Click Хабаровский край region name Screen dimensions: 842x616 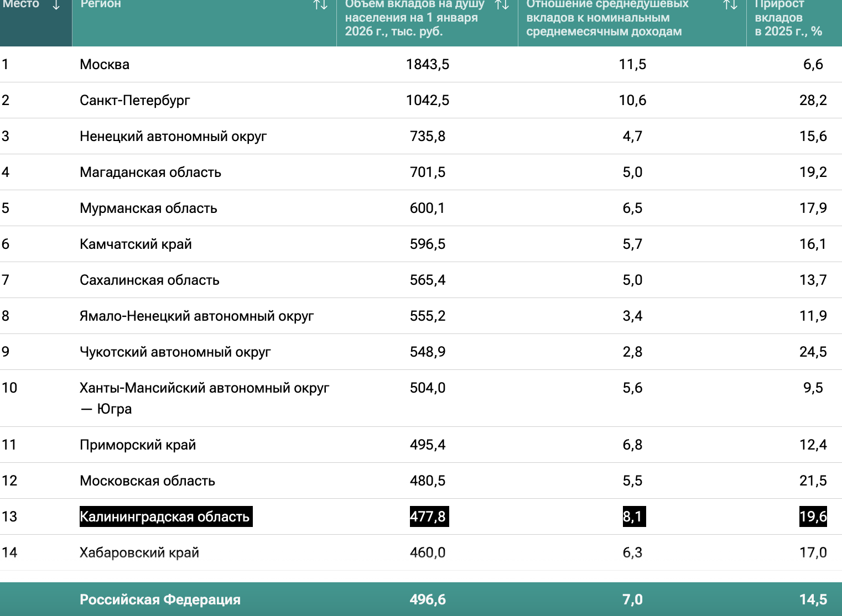[139, 552]
